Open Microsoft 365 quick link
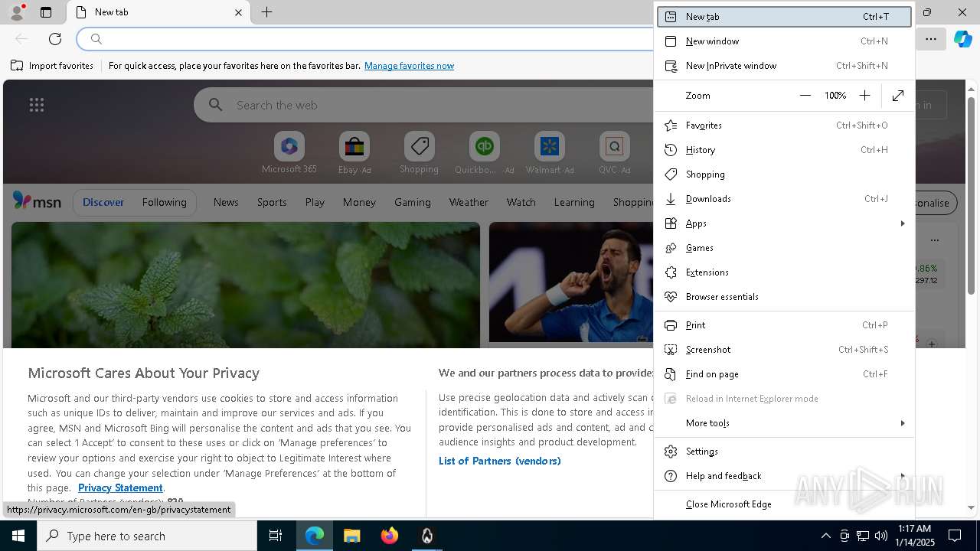The image size is (980, 551). click(x=289, y=153)
